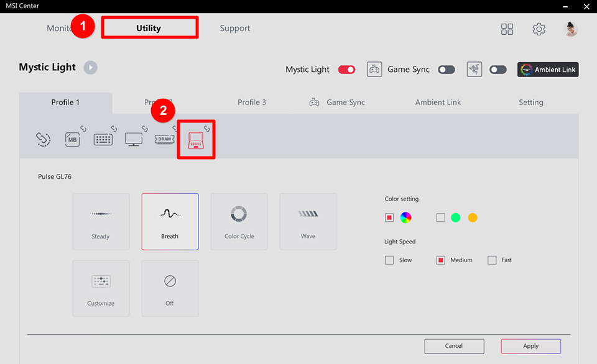Turn lighting off with the Off tile
This screenshot has width=597, height=364.
click(x=170, y=289)
